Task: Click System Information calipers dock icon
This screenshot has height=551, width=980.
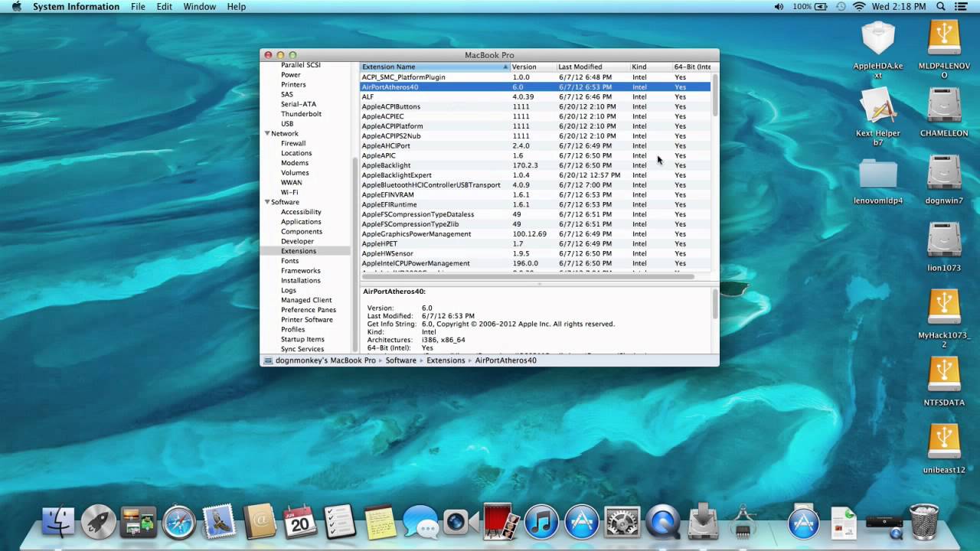Action: point(743,523)
